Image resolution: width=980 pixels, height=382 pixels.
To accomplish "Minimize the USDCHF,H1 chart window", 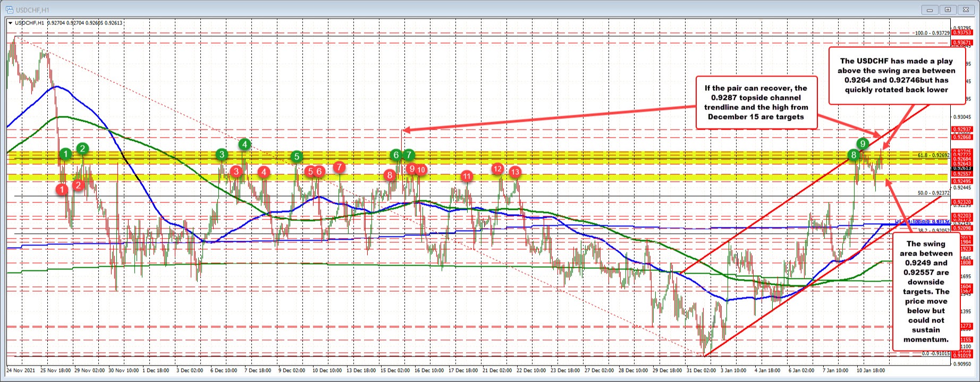I will (930, 10).
